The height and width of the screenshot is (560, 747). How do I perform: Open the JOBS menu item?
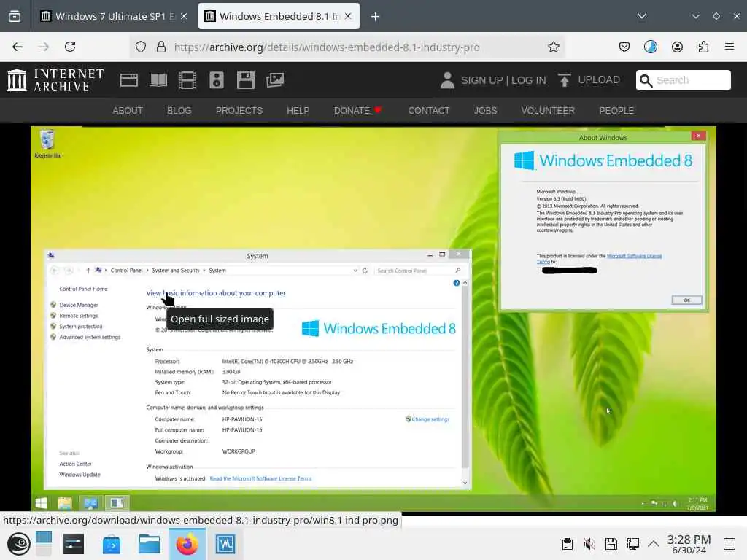point(485,111)
